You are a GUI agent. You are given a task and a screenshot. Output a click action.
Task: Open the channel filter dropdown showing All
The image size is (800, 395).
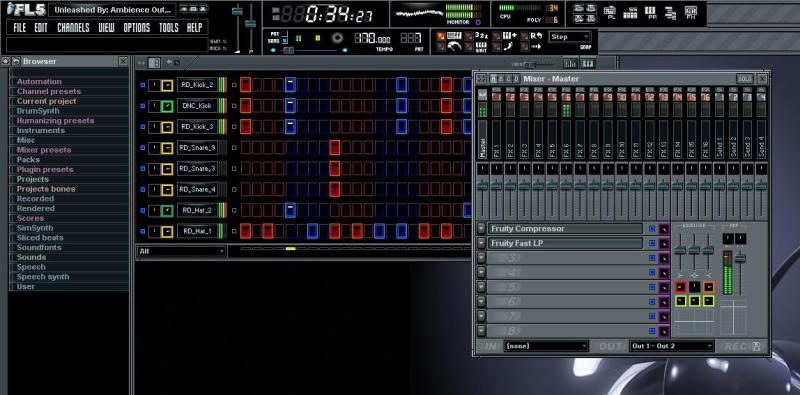tap(181, 251)
